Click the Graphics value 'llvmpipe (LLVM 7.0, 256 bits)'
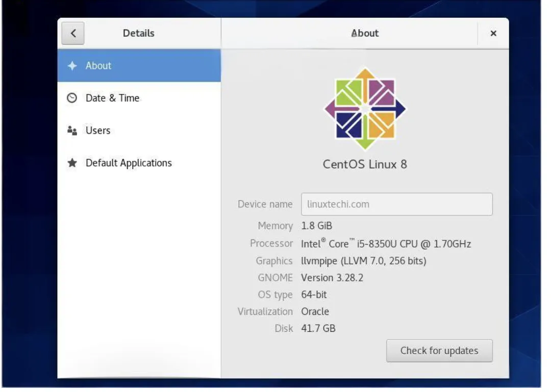 364,261
